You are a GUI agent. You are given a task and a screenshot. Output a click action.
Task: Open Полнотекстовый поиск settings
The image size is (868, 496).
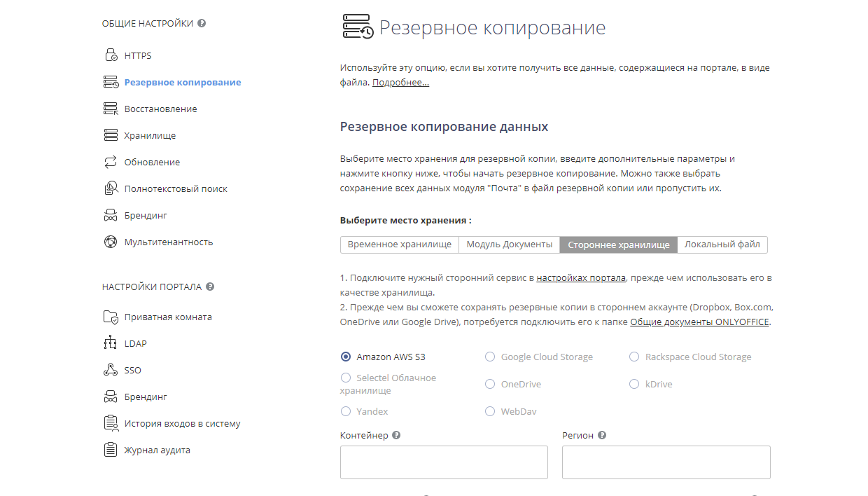click(176, 188)
